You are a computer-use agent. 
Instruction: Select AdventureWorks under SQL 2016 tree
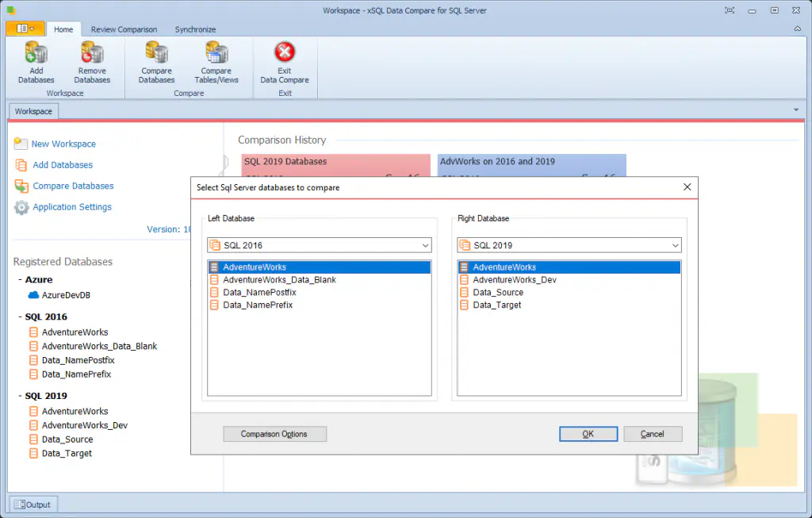(75, 332)
